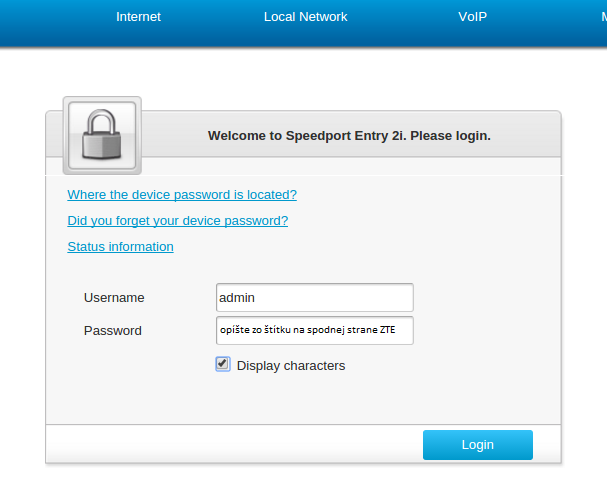The width and height of the screenshot is (607, 498).
Task: Click the padlock icon
Action: [x=102, y=135]
